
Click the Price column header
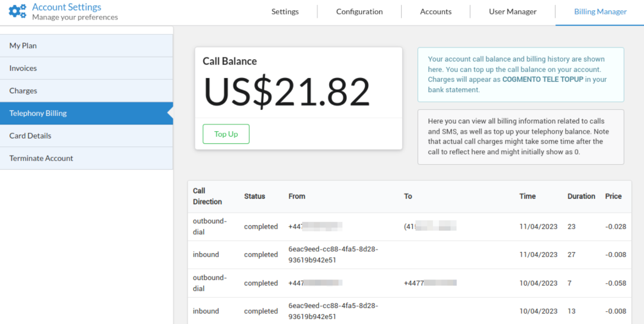[x=613, y=196]
